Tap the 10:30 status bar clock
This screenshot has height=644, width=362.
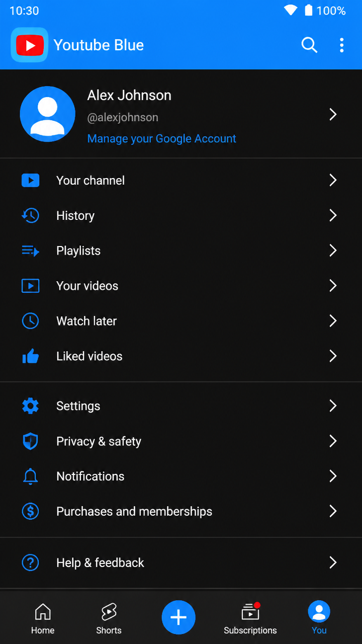[x=24, y=11]
